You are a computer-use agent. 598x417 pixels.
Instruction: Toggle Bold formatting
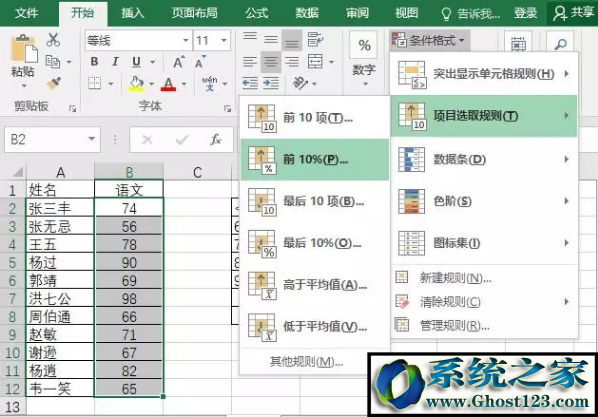click(95, 61)
